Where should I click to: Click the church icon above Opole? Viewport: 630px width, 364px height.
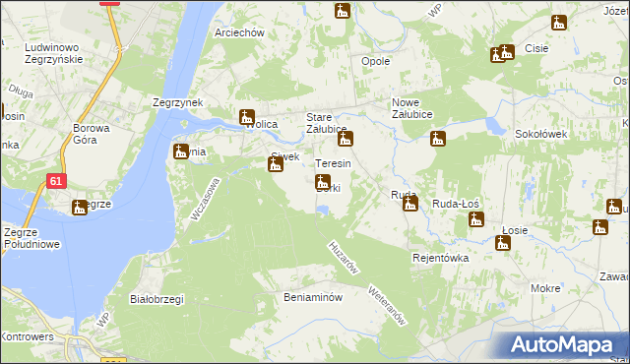coord(343,11)
